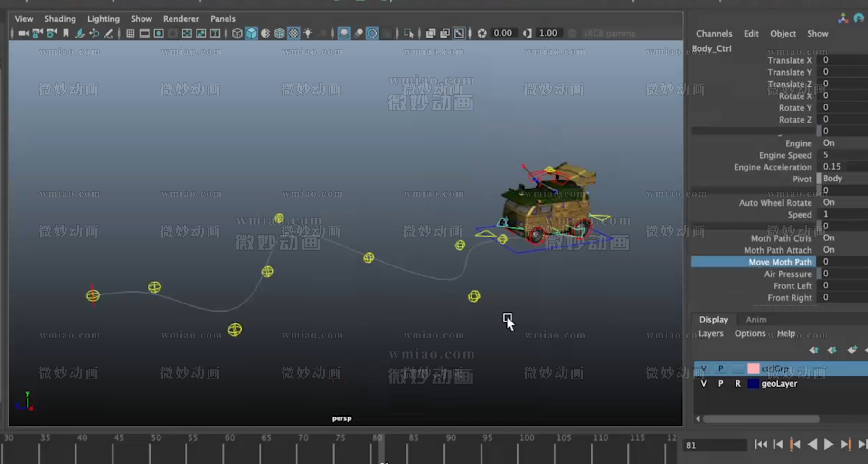Click the smooth shade all cube icon
The width and height of the screenshot is (868, 464).
coord(251,33)
